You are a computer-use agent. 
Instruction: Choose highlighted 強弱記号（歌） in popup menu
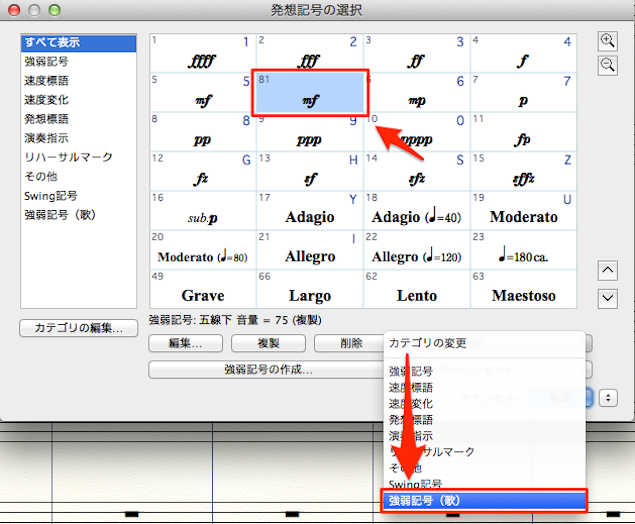click(x=484, y=501)
